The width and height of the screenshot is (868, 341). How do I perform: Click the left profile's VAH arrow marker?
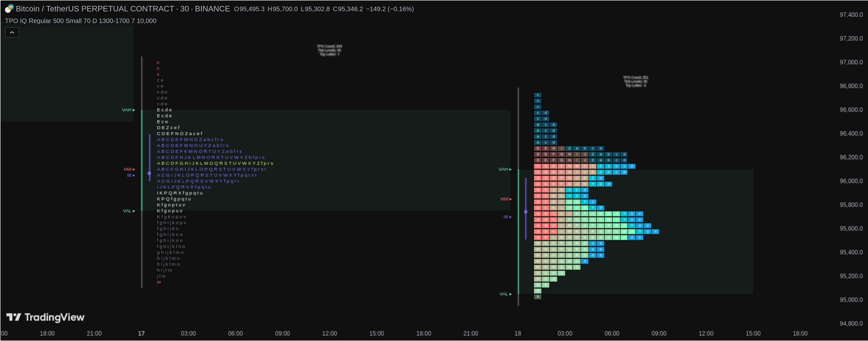(128, 110)
